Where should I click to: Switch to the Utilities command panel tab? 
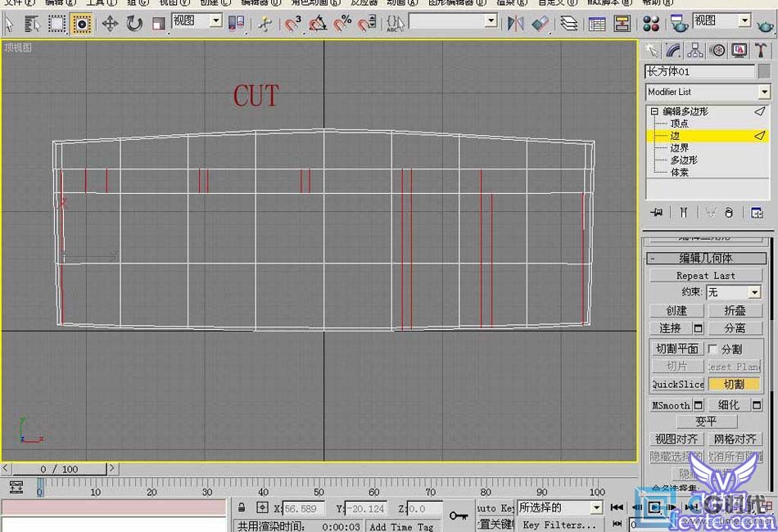[761, 50]
